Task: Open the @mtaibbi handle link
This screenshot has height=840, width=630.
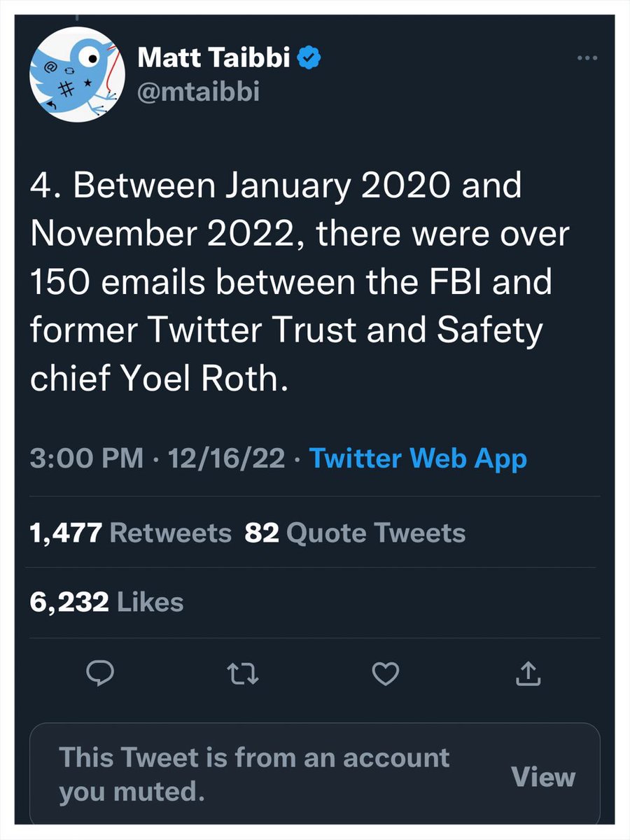Action: [x=198, y=92]
